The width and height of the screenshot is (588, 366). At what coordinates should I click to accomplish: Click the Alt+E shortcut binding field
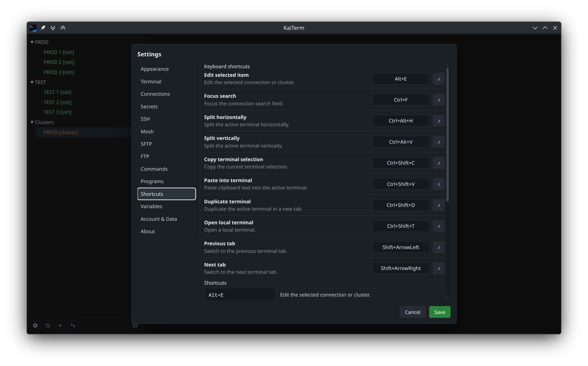pos(401,79)
